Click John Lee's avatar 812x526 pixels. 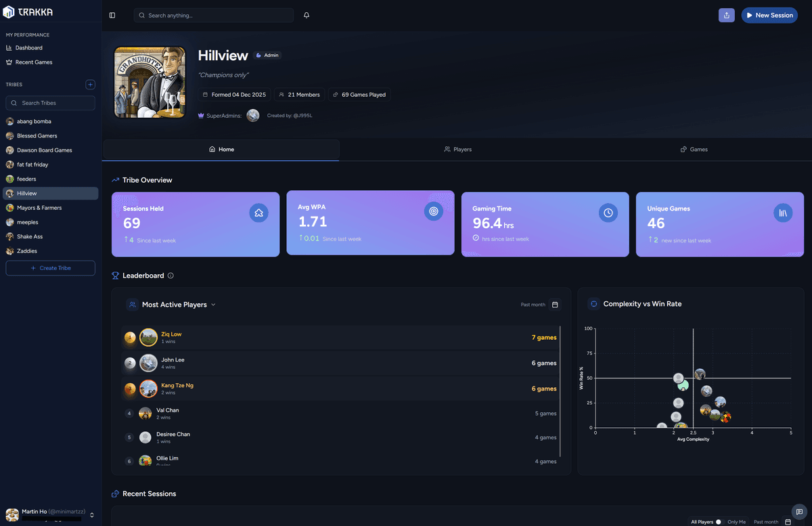(149, 363)
